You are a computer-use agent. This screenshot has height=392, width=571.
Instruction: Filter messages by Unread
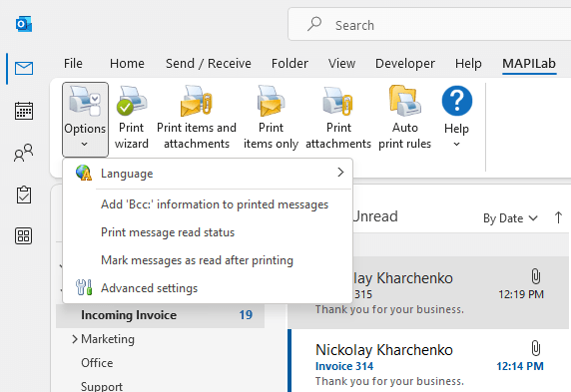[375, 216]
